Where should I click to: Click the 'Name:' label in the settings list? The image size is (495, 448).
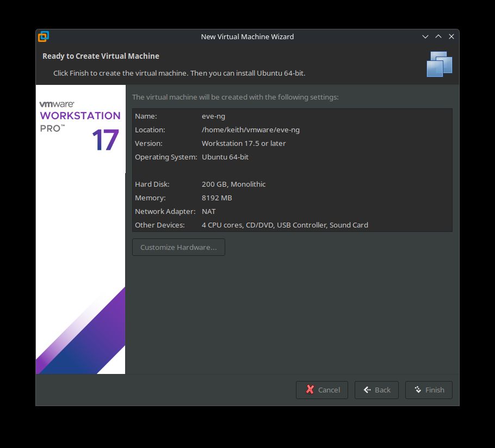click(x=146, y=116)
